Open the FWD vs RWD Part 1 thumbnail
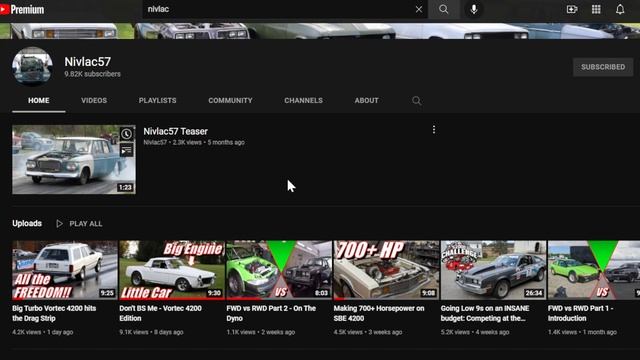The width and height of the screenshot is (640, 360). click(594, 270)
